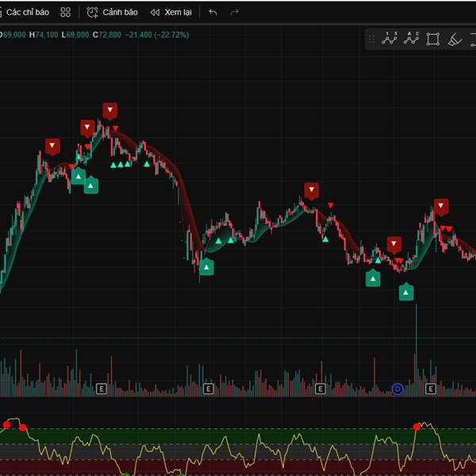Click the E earnings marker right of D
This screenshot has width=476, height=476.
pos(431,389)
